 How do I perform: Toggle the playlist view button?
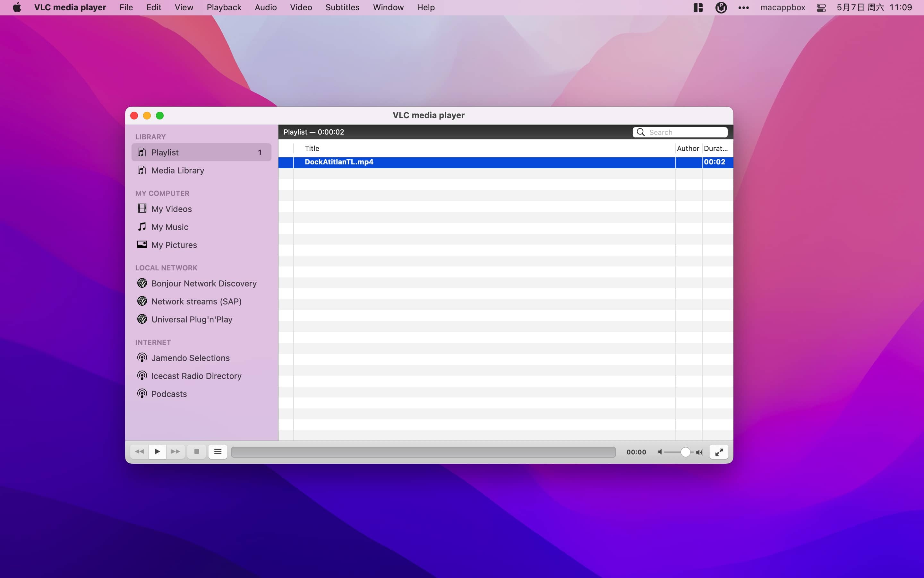tap(218, 451)
